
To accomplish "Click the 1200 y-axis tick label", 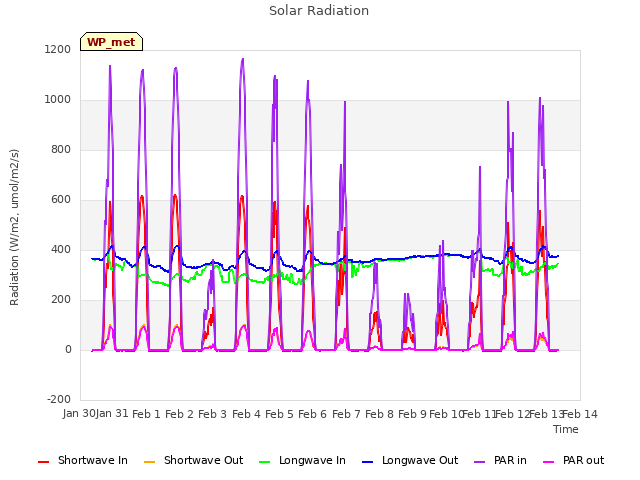I will click(58, 49).
